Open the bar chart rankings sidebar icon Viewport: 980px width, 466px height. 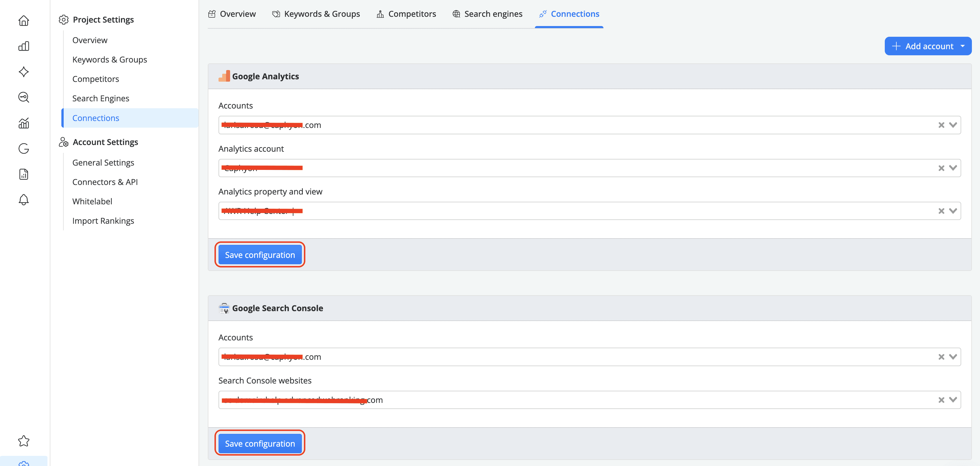(x=23, y=46)
